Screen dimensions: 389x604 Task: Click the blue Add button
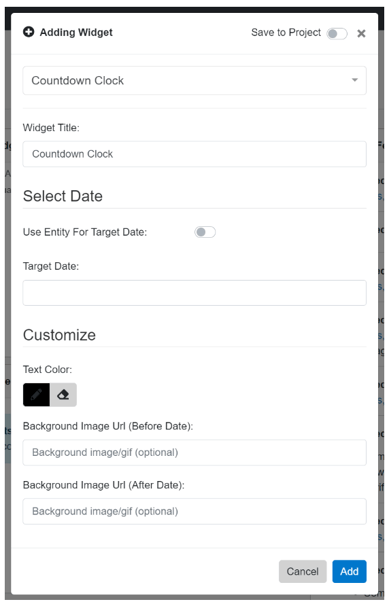349,571
